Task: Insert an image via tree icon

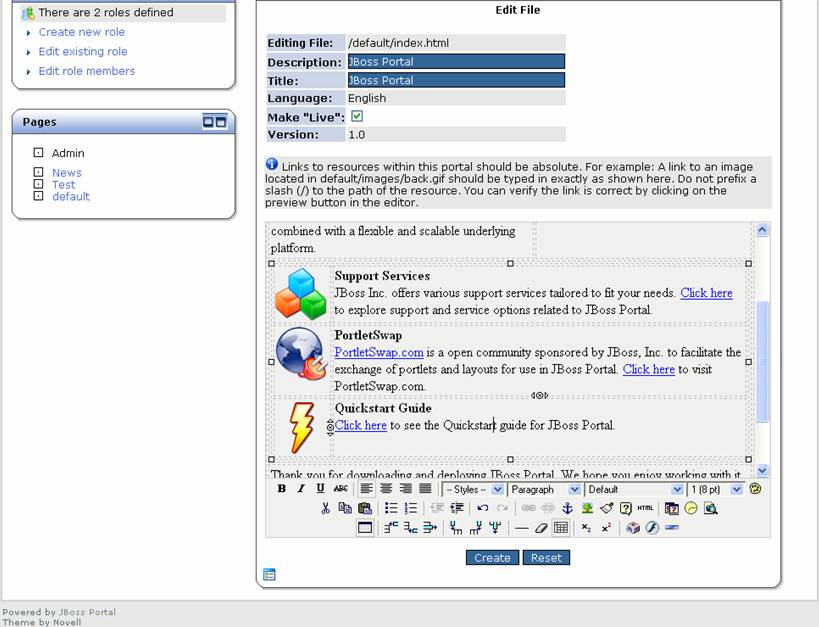Action: point(587,508)
